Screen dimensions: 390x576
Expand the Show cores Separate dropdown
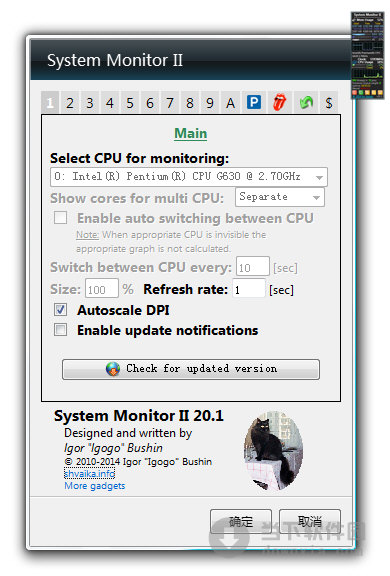[x=280, y=197]
